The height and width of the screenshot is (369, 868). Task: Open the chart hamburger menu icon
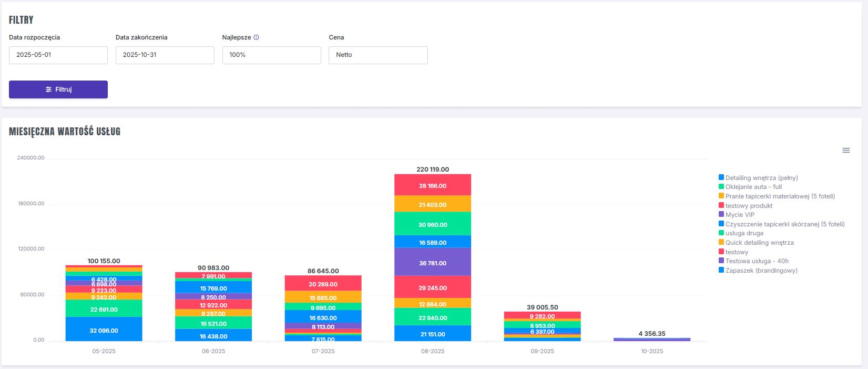[x=846, y=151]
